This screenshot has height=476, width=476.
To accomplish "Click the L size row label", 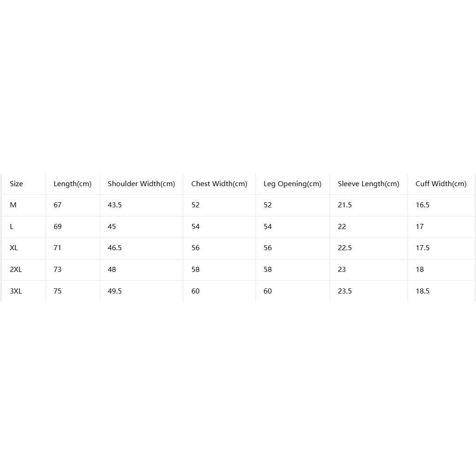I will tap(12, 226).
